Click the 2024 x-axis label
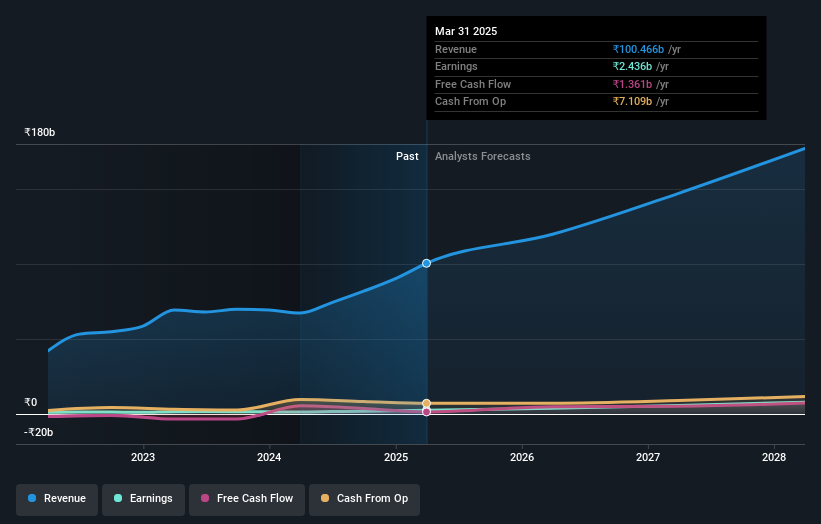 tap(269, 457)
